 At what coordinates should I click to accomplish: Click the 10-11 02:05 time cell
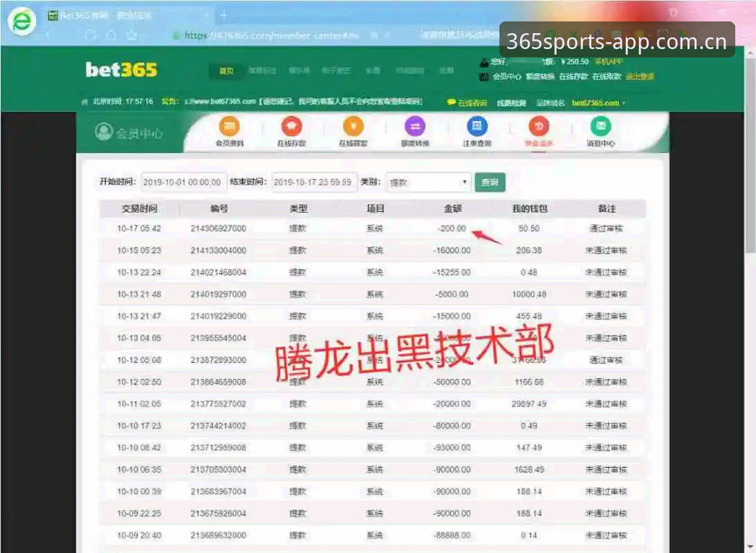139,404
